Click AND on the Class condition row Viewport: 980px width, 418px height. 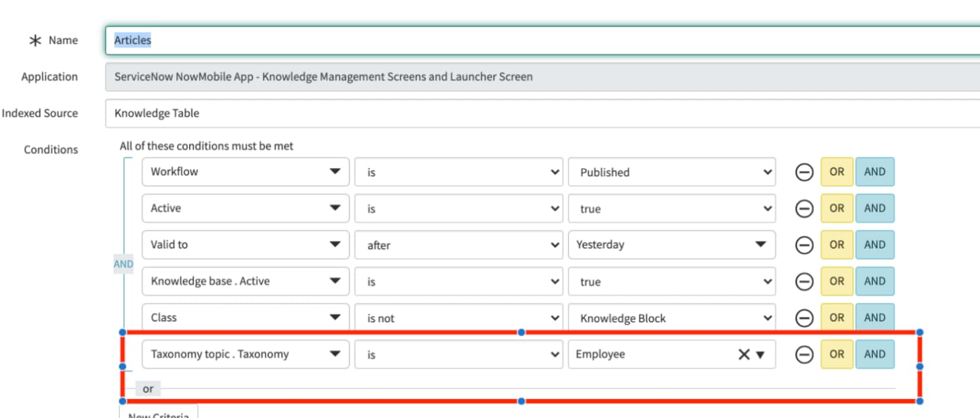[x=874, y=317]
